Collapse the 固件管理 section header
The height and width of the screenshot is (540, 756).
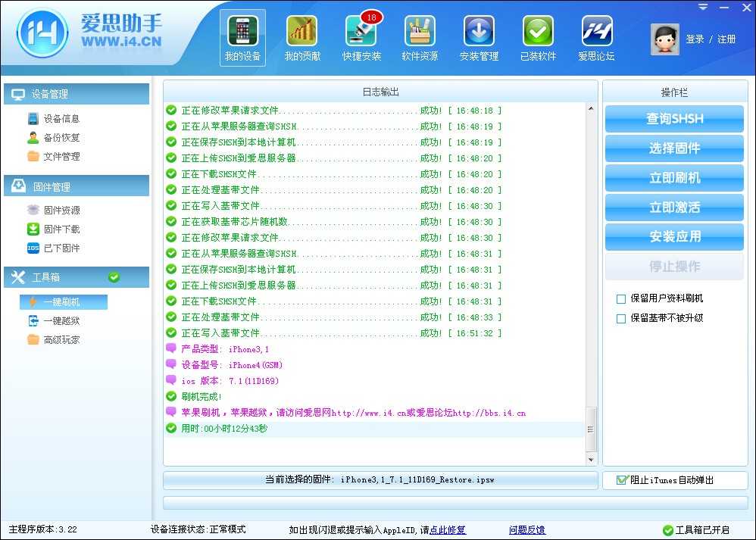click(x=77, y=186)
